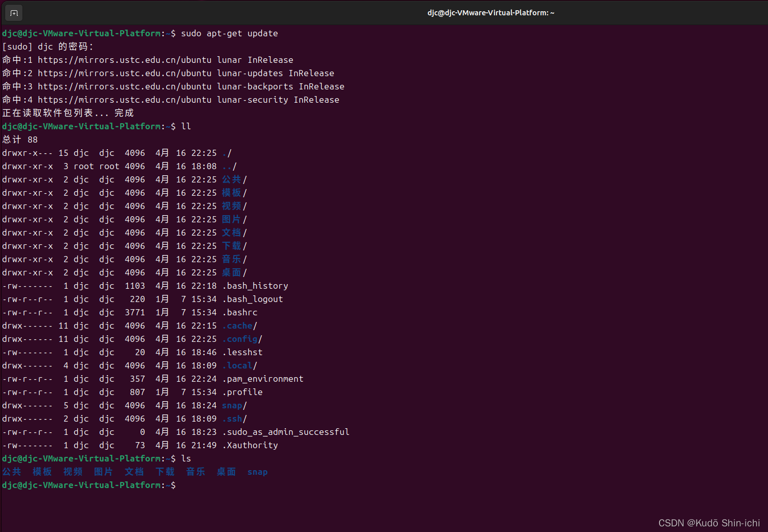The width and height of the screenshot is (768, 532).
Task: Click 下载 in the ls output row
Action: click(x=165, y=472)
